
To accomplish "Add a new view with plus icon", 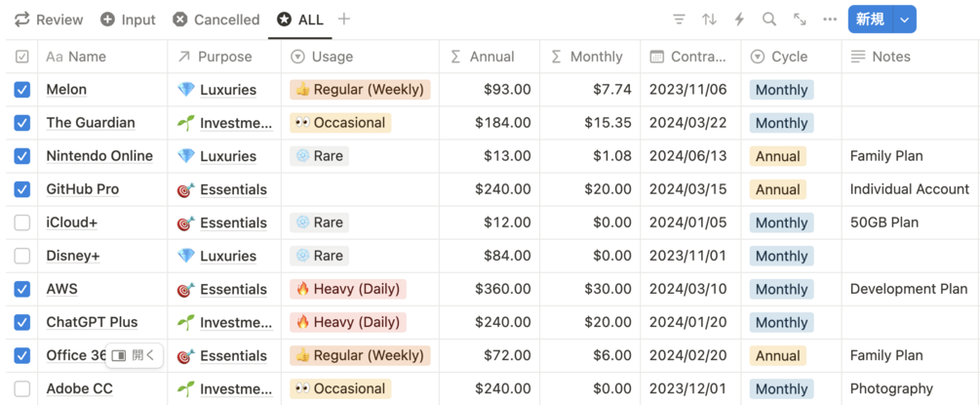I will click(x=344, y=20).
